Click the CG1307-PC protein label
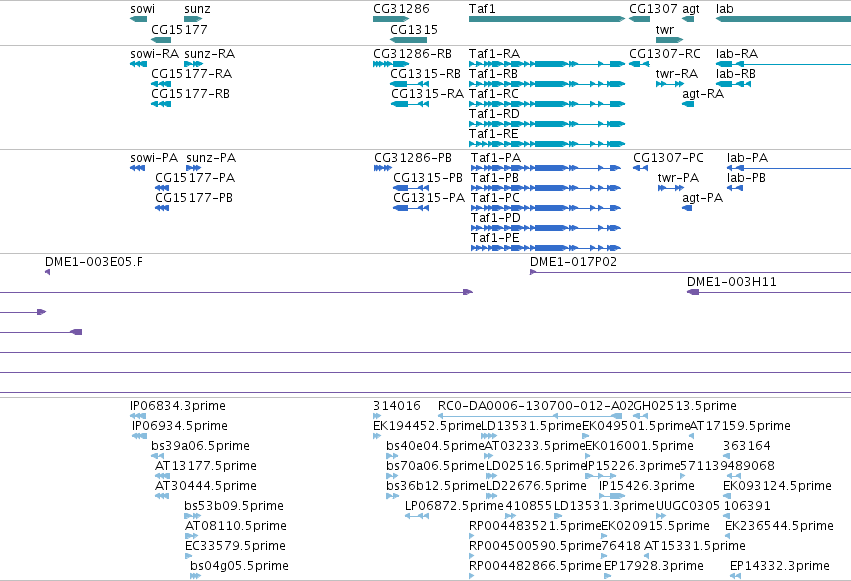 pyautogui.click(x=668, y=158)
